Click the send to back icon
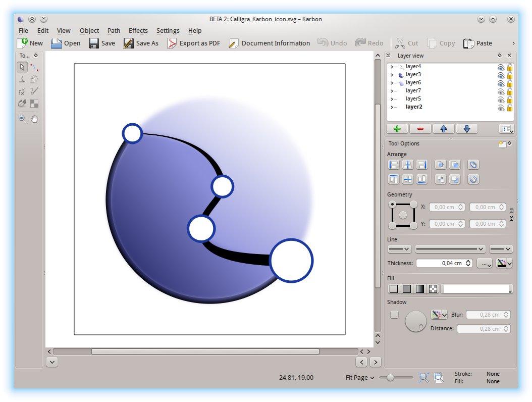Image resolution: width=532 pixels, height=402 pixels. pos(441,179)
